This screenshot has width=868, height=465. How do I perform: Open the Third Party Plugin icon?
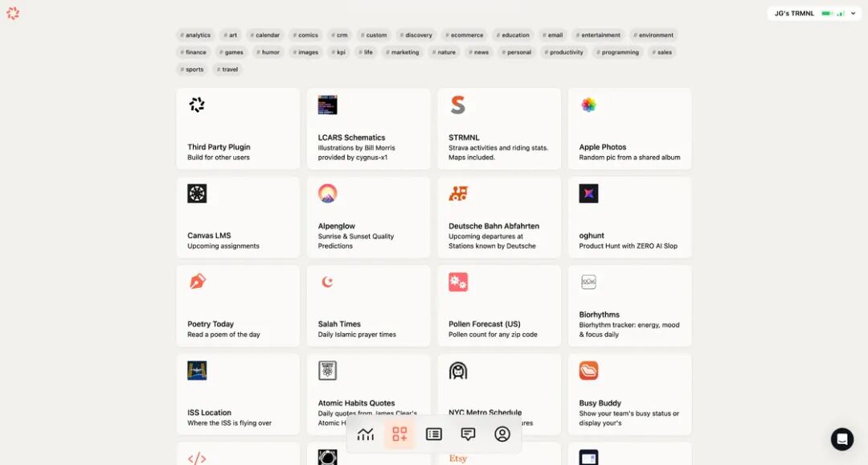pos(197,105)
